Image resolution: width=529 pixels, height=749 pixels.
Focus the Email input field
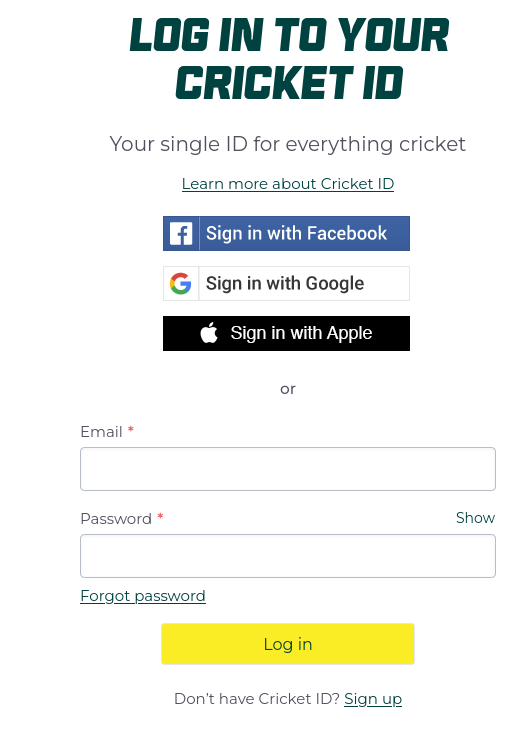[288, 469]
